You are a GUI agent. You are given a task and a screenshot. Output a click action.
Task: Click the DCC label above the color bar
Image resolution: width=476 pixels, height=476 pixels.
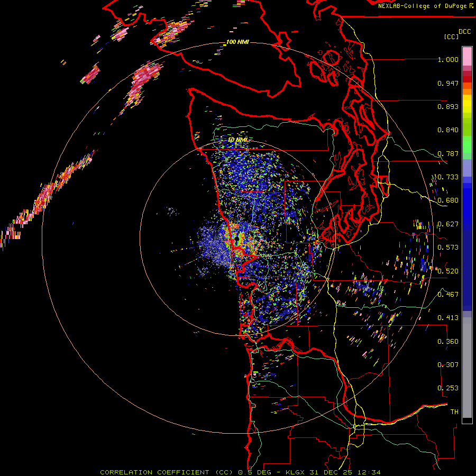[x=464, y=32]
